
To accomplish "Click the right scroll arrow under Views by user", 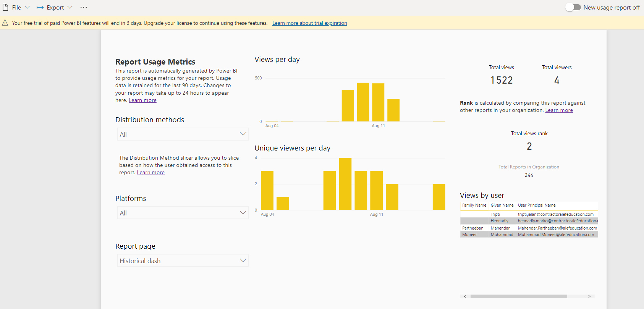I will (x=589, y=296).
